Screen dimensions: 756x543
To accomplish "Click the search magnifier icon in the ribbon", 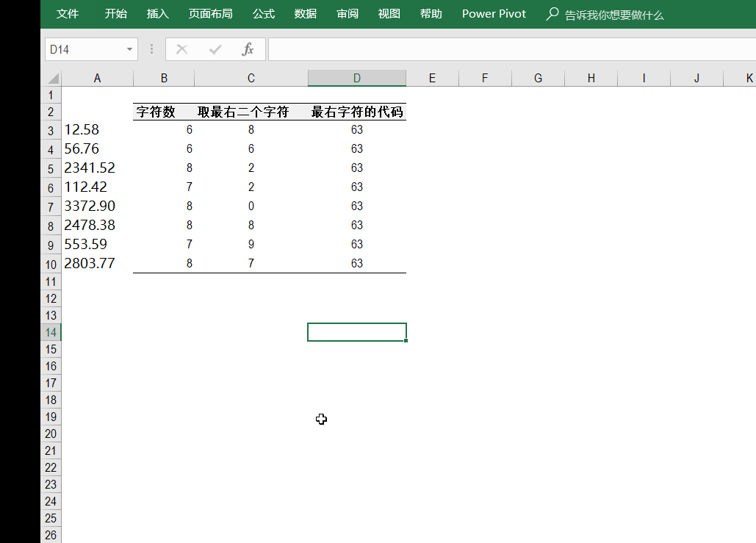I will (x=552, y=14).
